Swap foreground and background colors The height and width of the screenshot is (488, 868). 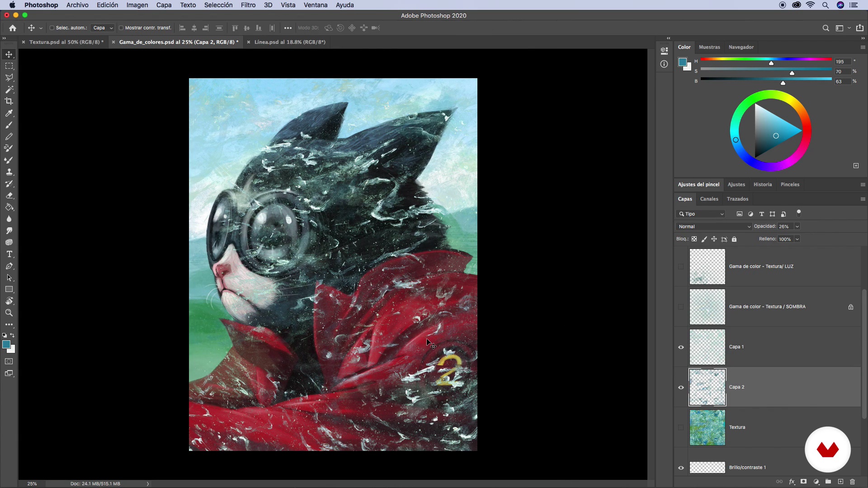[13, 335]
